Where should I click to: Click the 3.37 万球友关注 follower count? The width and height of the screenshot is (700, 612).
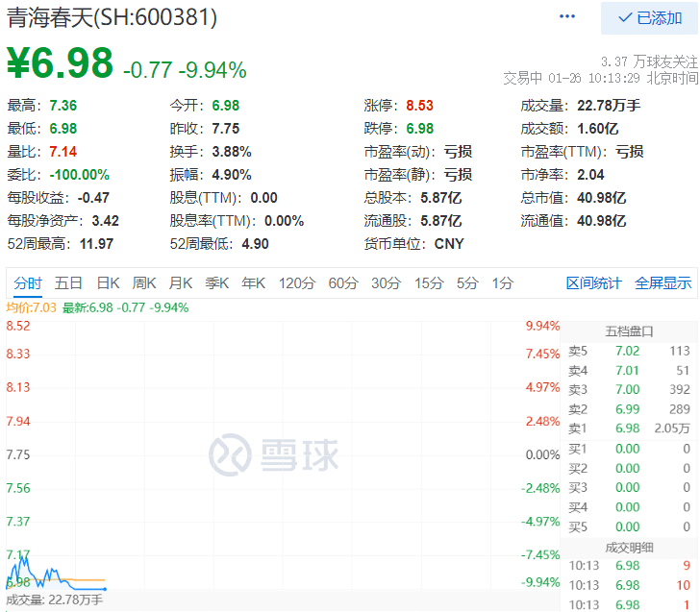coord(649,61)
